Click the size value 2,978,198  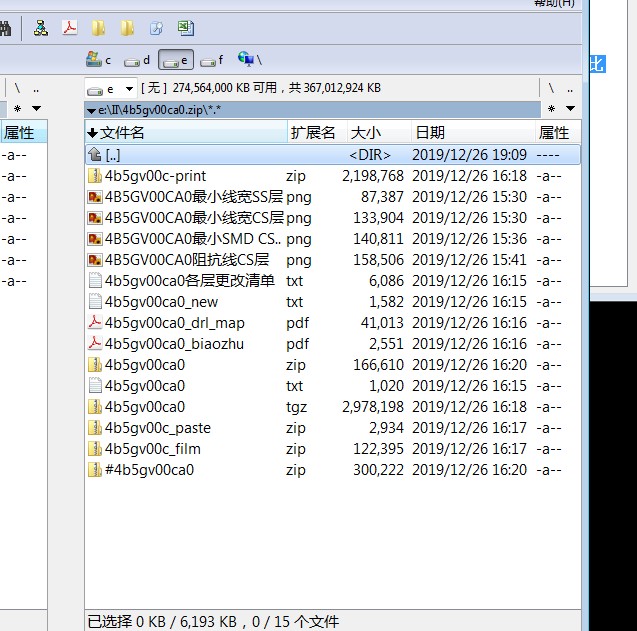pyautogui.click(x=373, y=407)
